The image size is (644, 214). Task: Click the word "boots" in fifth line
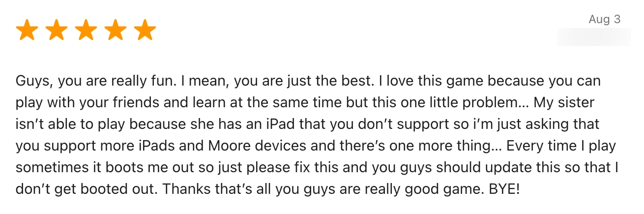tap(112, 168)
